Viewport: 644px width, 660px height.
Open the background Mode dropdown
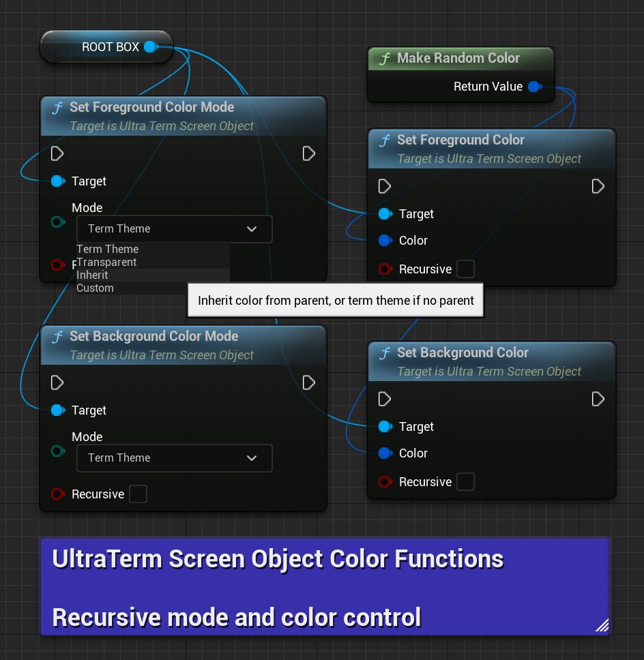tap(175, 457)
